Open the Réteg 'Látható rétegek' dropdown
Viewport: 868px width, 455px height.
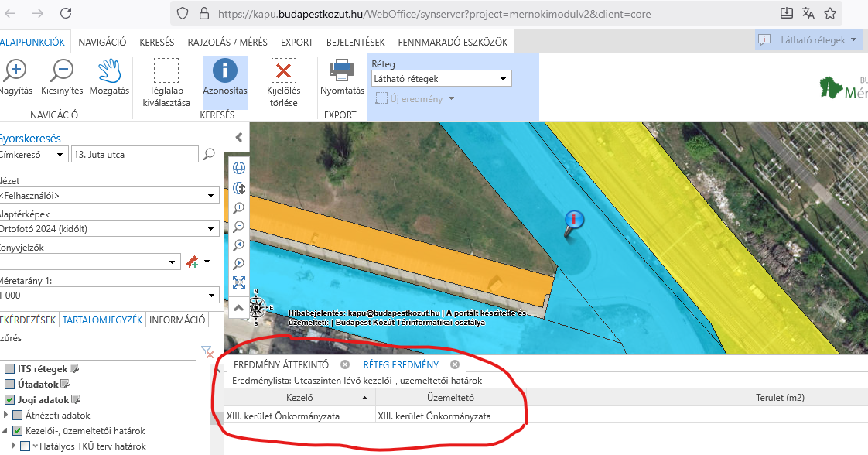[x=441, y=79]
